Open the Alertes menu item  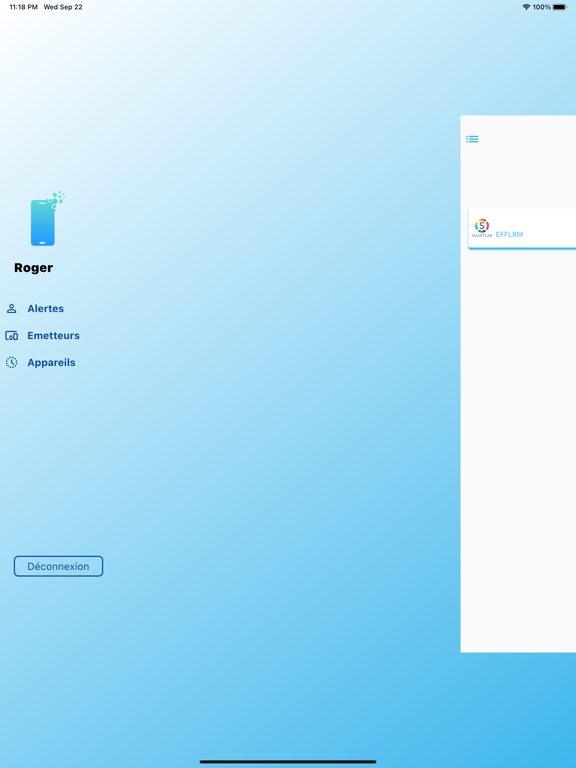46,309
